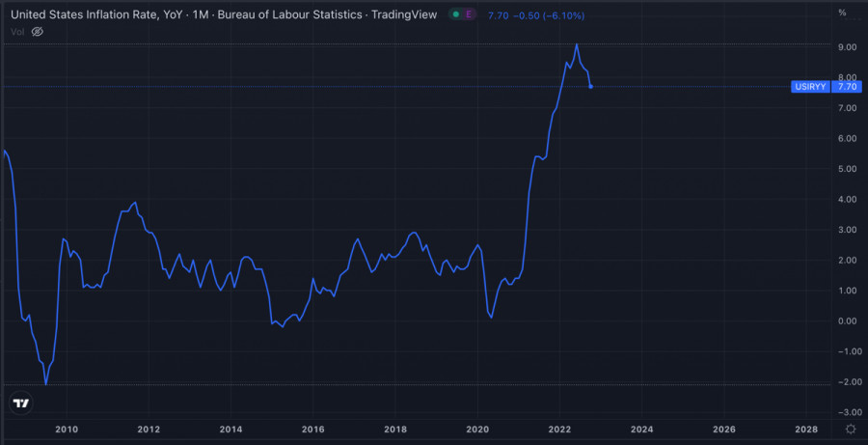Click the 7.70 current value label
868x445 pixels.
point(847,87)
